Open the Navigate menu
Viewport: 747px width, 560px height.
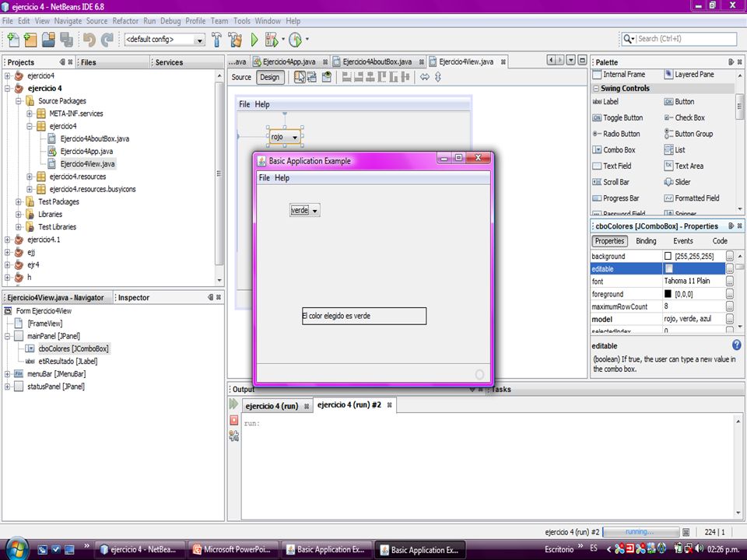tap(68, 21)
